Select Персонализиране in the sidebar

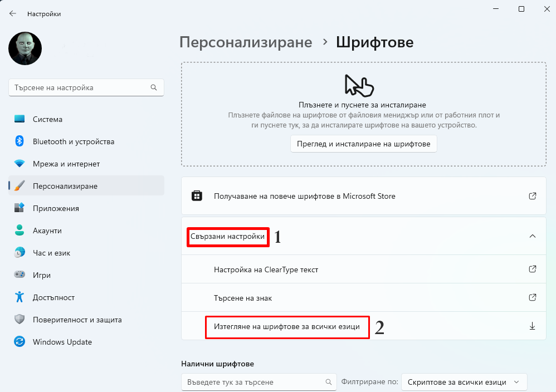pos(86,186)
